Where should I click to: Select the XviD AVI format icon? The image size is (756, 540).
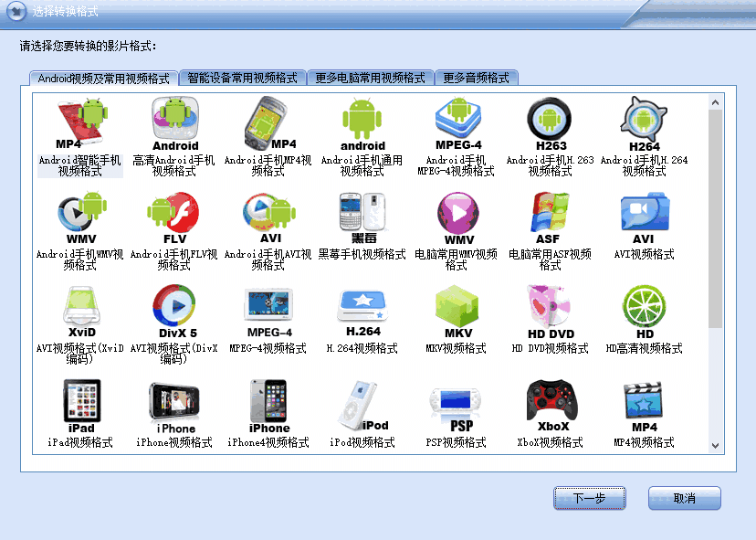pyautogui.click(x=80, y=309)
